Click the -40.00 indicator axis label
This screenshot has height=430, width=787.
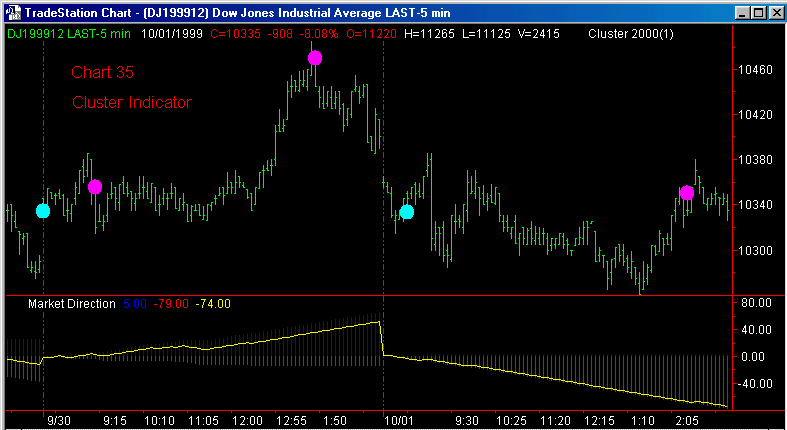point(754,384)
